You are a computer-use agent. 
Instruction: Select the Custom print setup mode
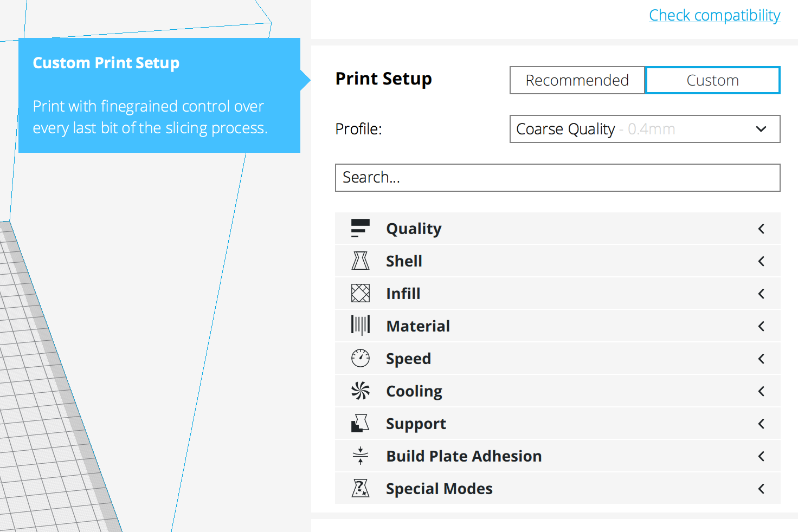[x=712, y=80]
